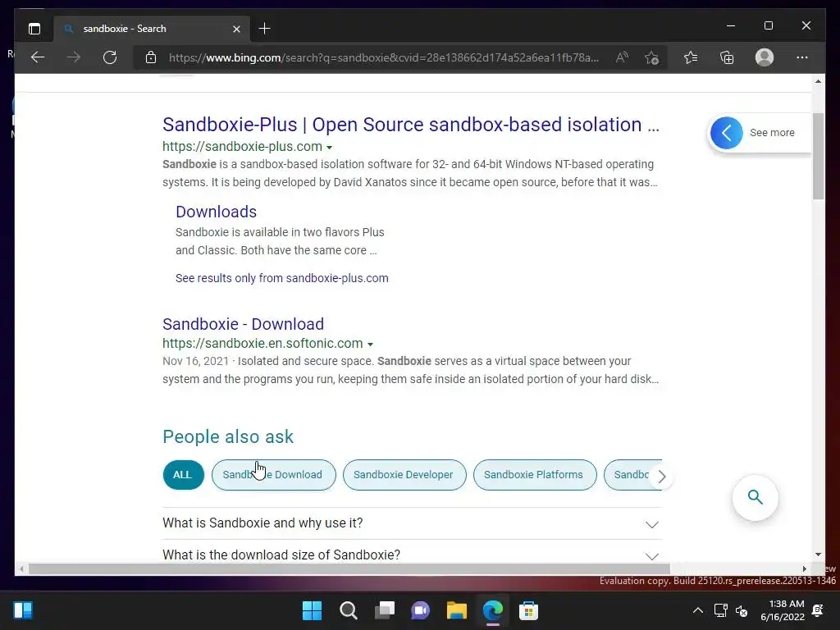Close the sandboxie - Search tab
This screenshot has width=840, height=630.
click(x=236, y=29)
